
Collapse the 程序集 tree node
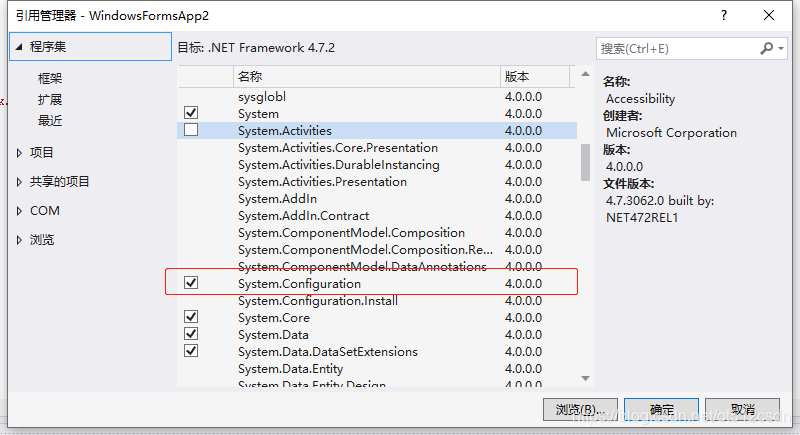(x=19, y=47)
